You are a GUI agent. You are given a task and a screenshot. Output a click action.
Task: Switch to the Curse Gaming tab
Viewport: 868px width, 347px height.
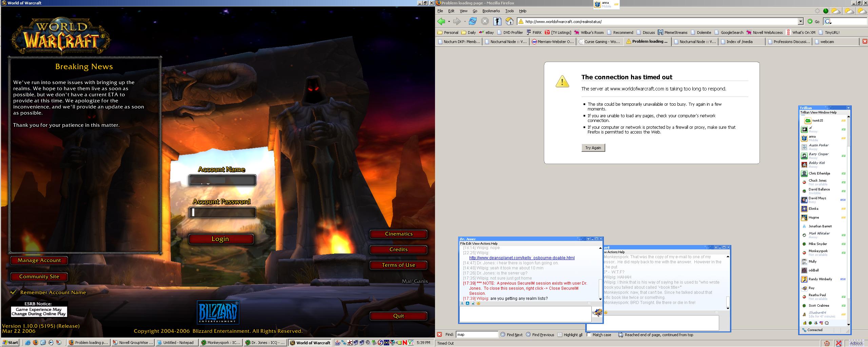(x=599, y=41)
